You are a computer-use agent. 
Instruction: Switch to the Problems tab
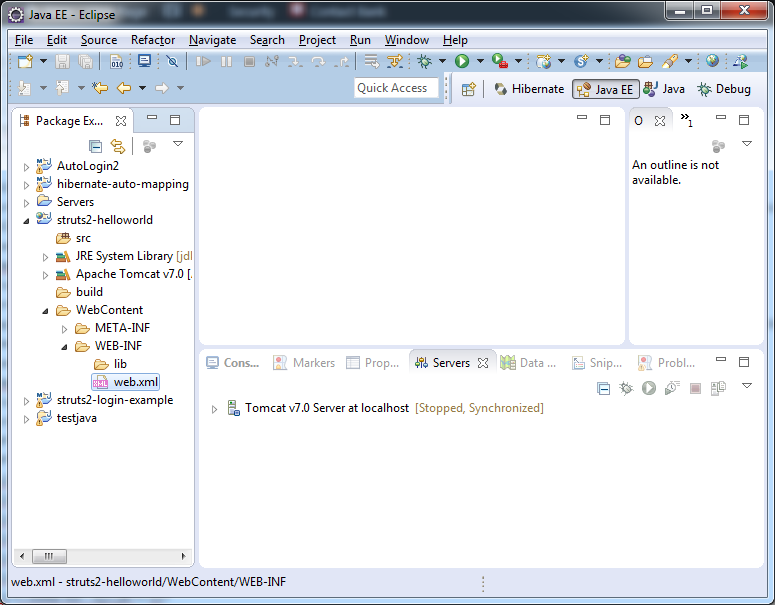point(666,363)
